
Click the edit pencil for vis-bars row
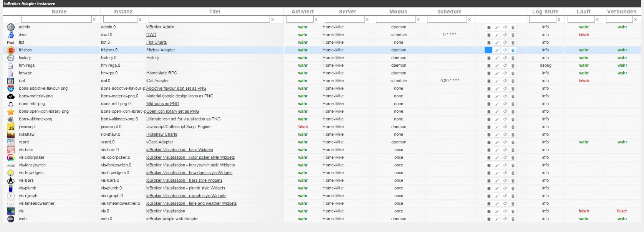(x=497, y=150)
